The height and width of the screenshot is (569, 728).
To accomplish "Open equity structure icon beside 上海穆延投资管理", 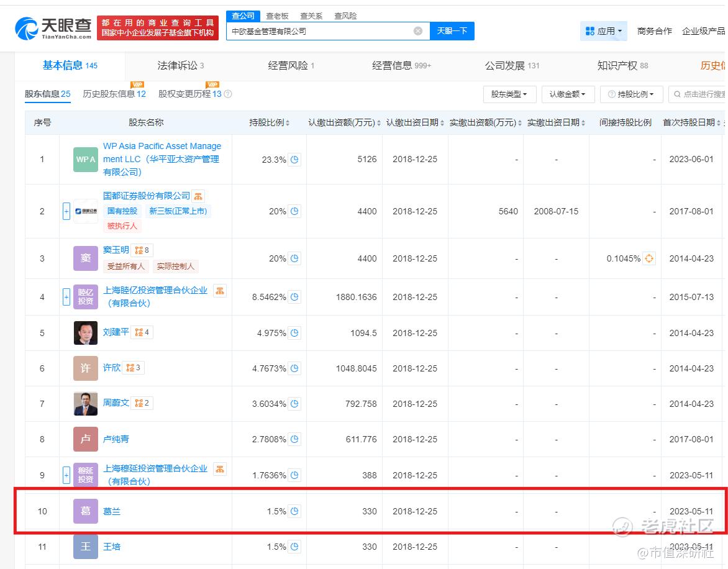I will point(220,469).
